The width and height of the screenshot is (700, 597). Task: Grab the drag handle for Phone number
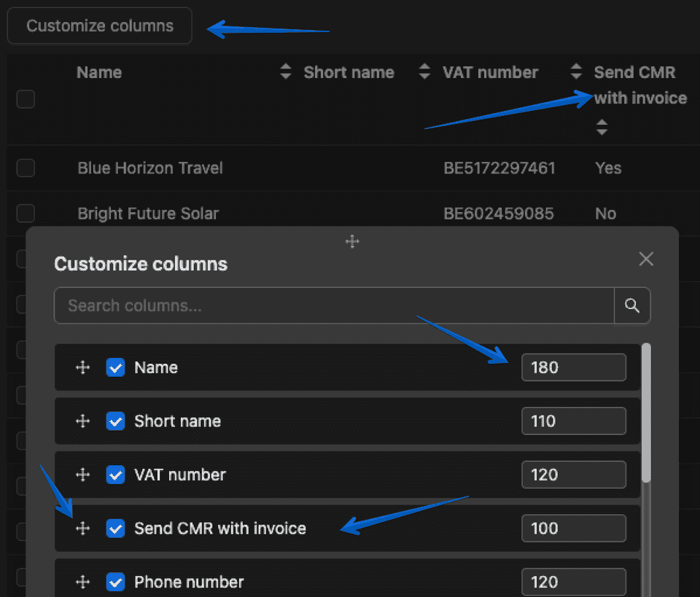point(82,582)
